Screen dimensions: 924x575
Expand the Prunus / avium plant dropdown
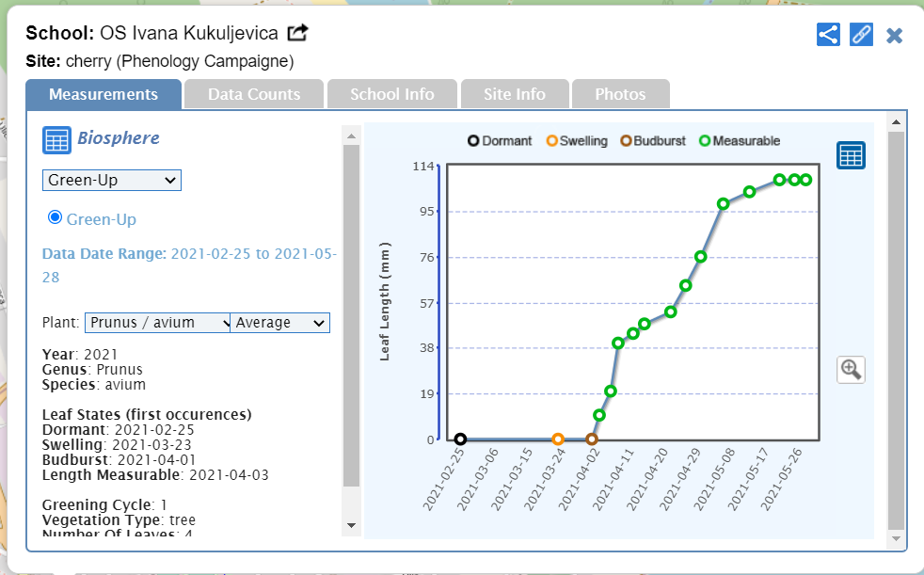pos(157,323)
